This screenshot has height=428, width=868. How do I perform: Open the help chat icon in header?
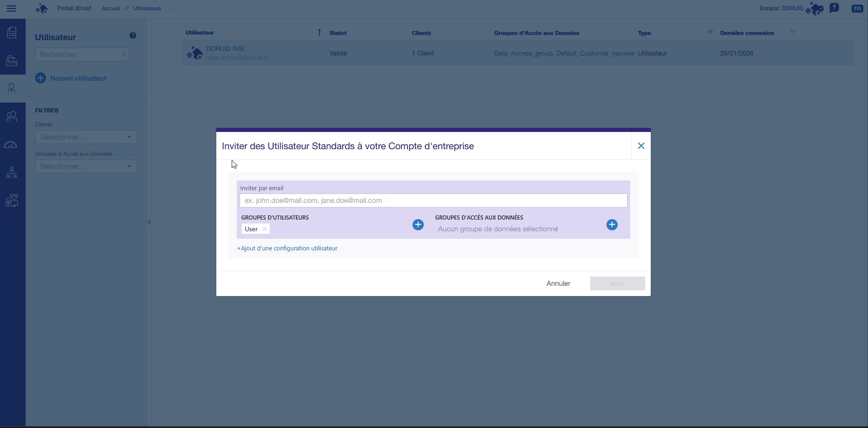(x=834, y=8)
